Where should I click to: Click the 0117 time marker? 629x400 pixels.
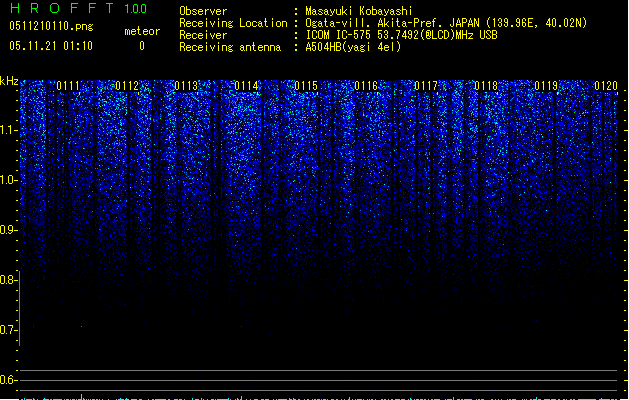point(426,86)
